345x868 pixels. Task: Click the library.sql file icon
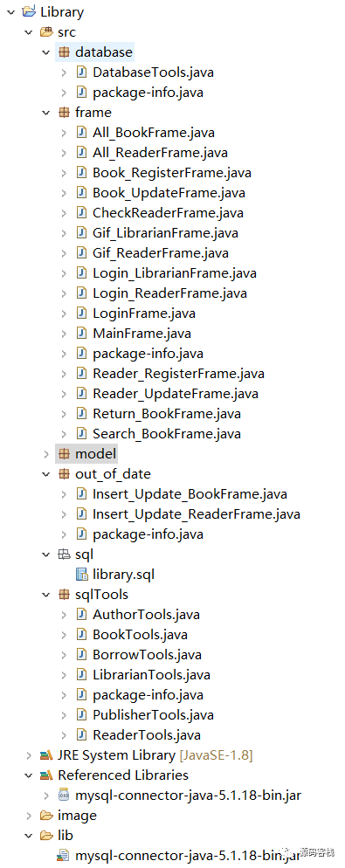click(82, 574)
